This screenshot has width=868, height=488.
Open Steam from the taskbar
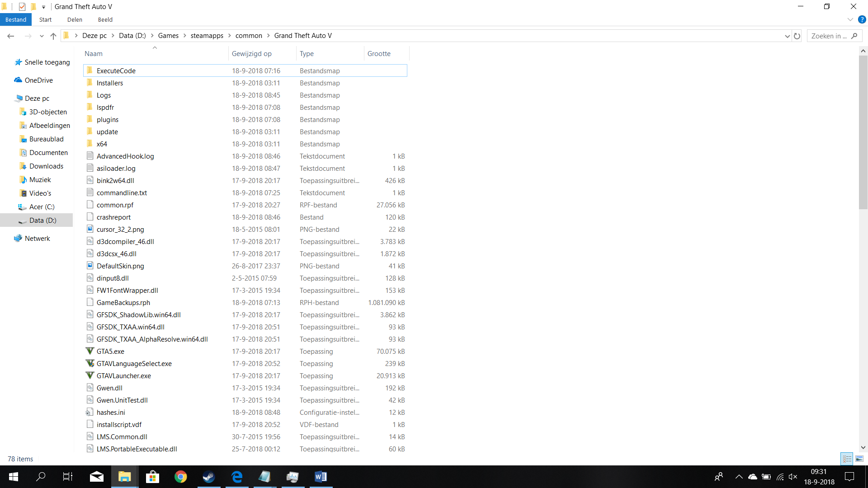208,477
